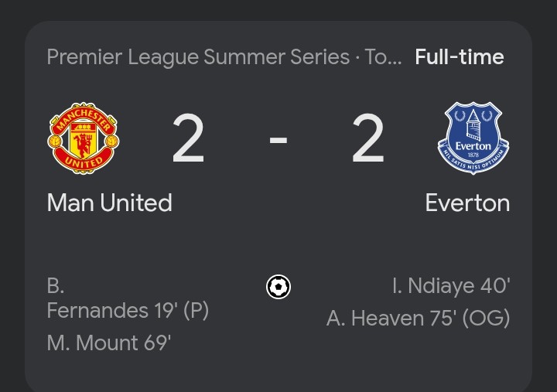Click the truncated "To..." text in header

(383, 56)
